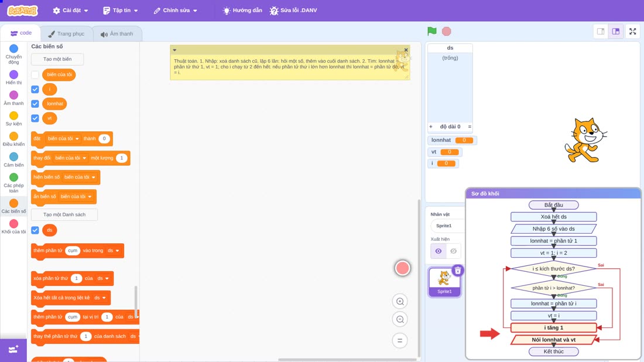Click the 'Tạo một Danh sách' button
Image resolution: width=644 pixels, height=362 pixels.
[x=64, y=214]
